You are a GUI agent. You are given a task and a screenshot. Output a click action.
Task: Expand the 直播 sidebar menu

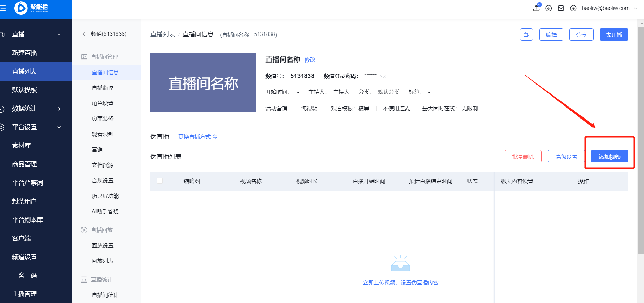coord(36,34)
